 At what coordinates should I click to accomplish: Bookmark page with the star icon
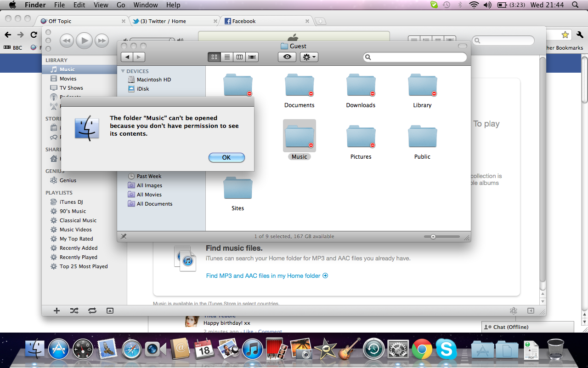coord(565,35)
